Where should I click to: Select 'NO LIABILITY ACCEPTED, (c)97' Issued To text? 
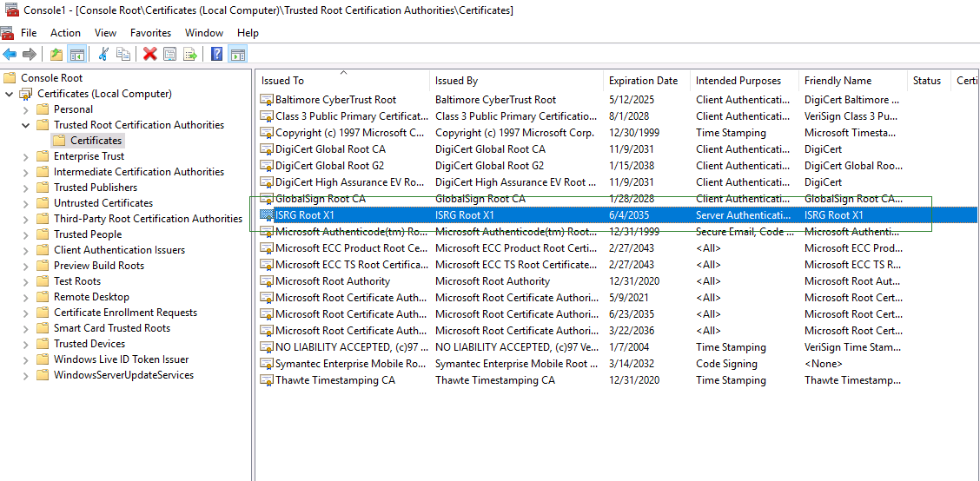point(351,347)
